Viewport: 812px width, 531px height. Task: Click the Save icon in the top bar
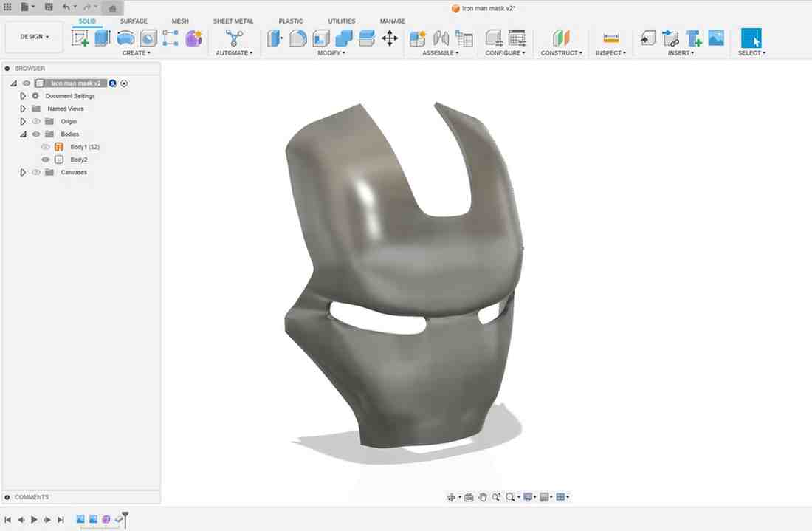(x=49, y=7)
